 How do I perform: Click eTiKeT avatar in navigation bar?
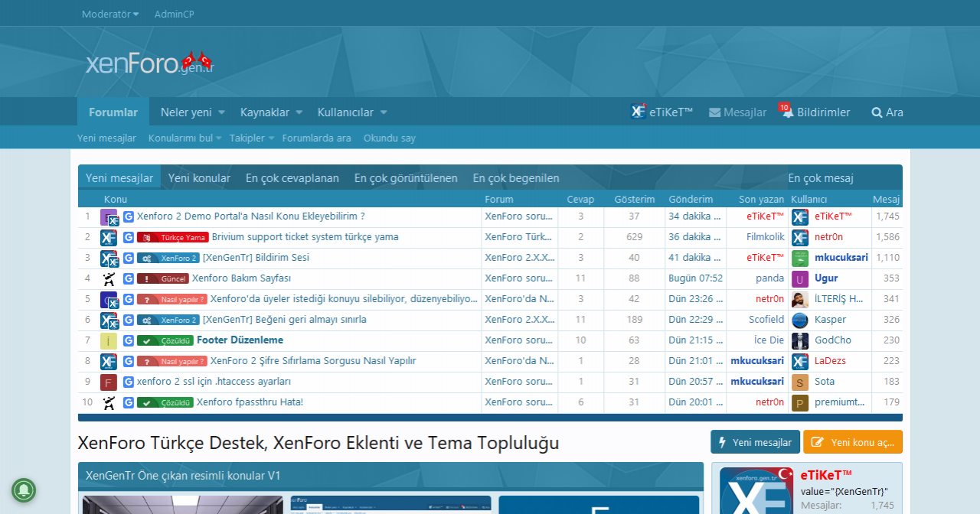pyautogui.click(x=638, y=112)
